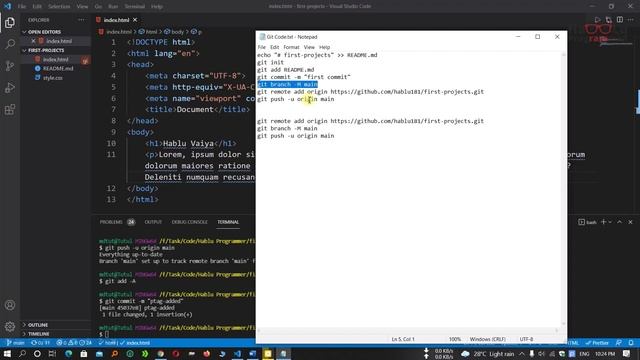Close the terminal panel
640x360 pixels.
pyautogui.click(x=631, y=222)
